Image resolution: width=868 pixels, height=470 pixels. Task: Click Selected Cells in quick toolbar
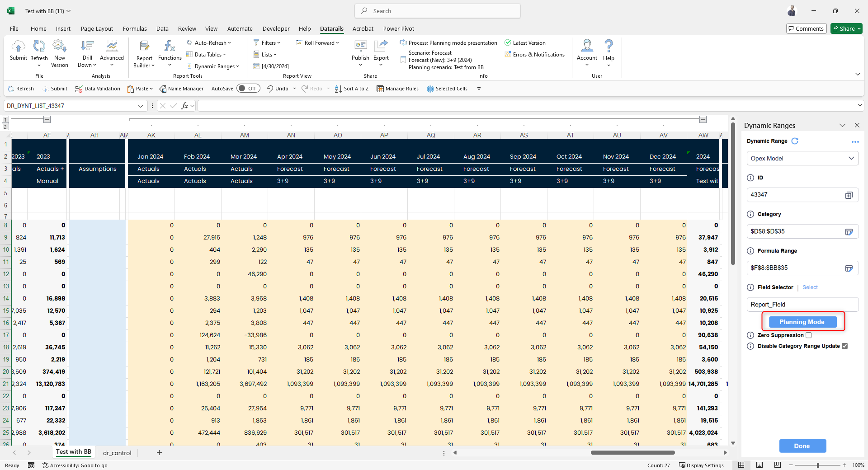point(447,89)
